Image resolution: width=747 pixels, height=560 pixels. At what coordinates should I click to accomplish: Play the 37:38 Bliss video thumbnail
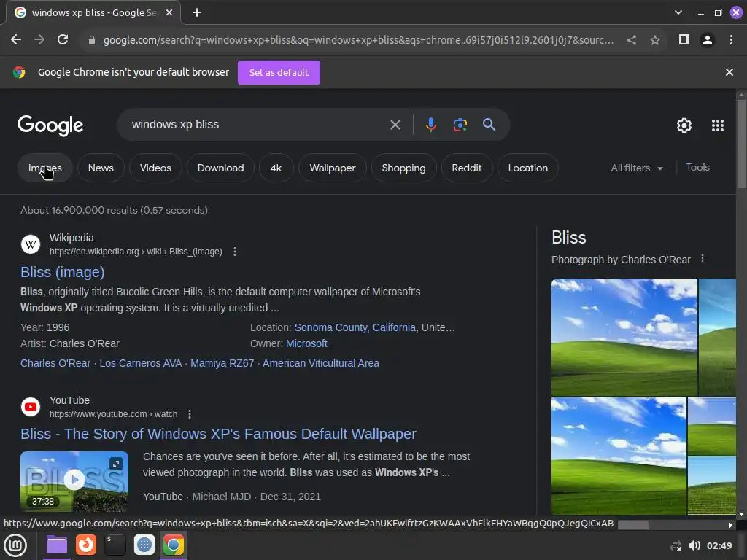pyautogui.click(x=74, y=481)
